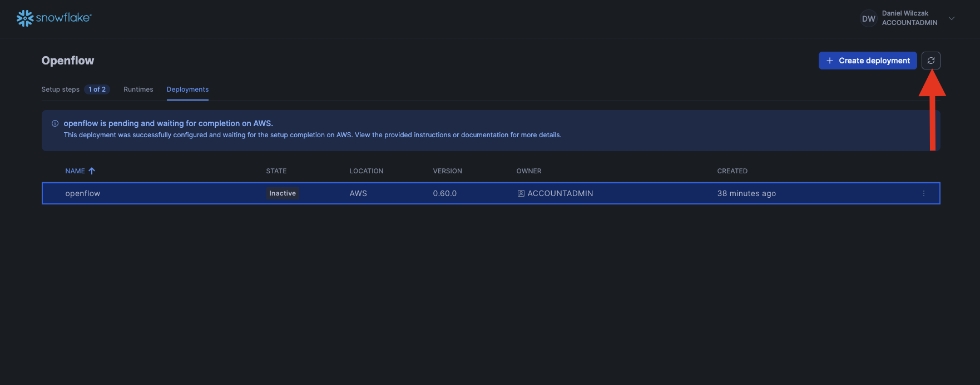
Task: Open the three-dot menu for the openflow row
Action: pos(923,193)
